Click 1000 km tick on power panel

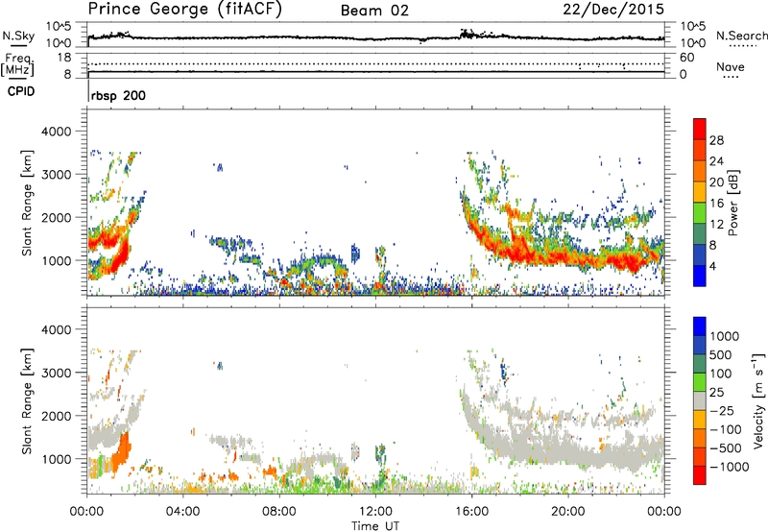56,260
